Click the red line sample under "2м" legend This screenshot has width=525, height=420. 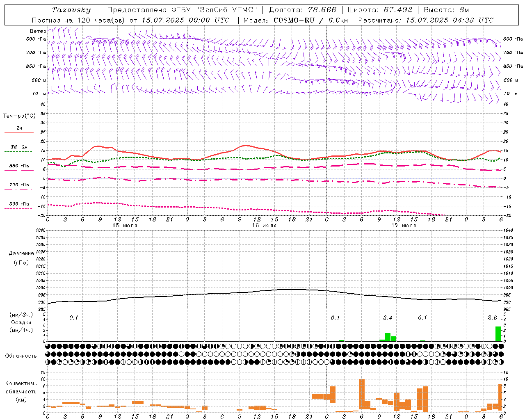tap(19, 132)
